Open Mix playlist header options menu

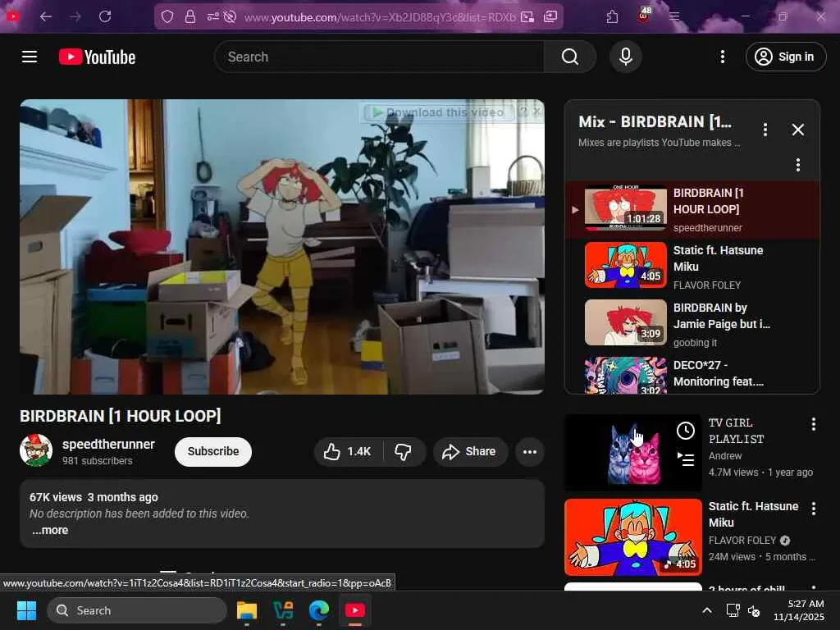coord(765,130)
